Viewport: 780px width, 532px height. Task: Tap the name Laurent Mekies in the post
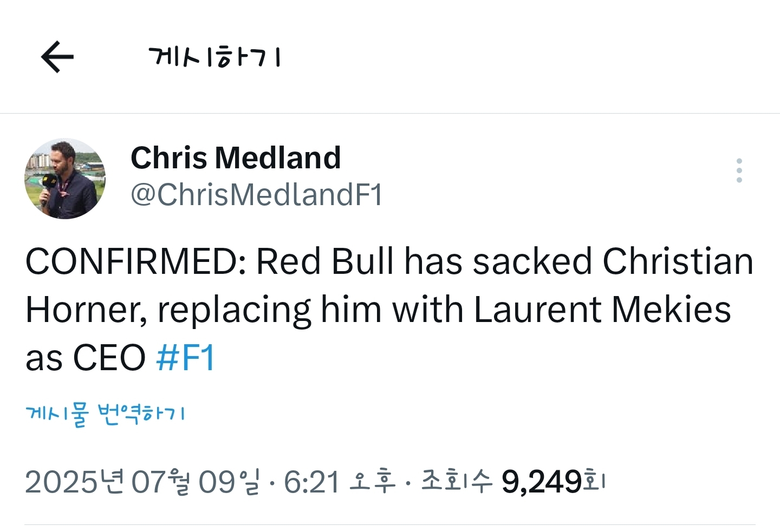click(602, 310)
